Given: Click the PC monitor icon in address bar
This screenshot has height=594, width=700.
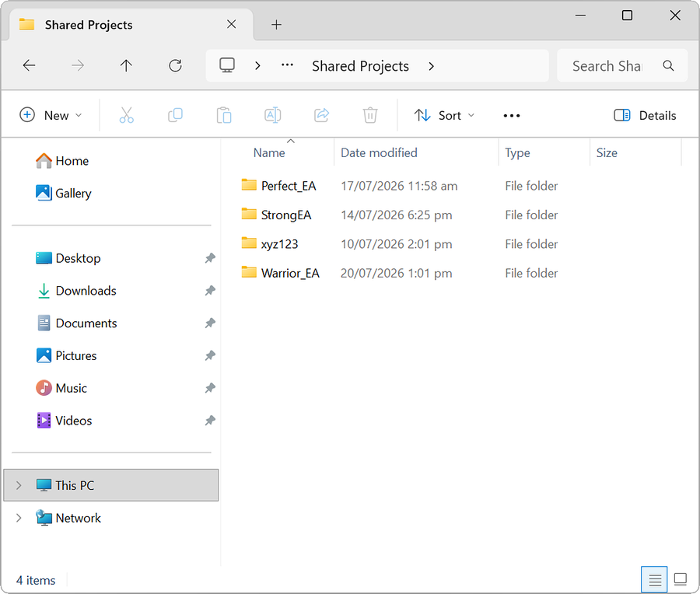Looking at the screenshot, I should tap(227, 65).
